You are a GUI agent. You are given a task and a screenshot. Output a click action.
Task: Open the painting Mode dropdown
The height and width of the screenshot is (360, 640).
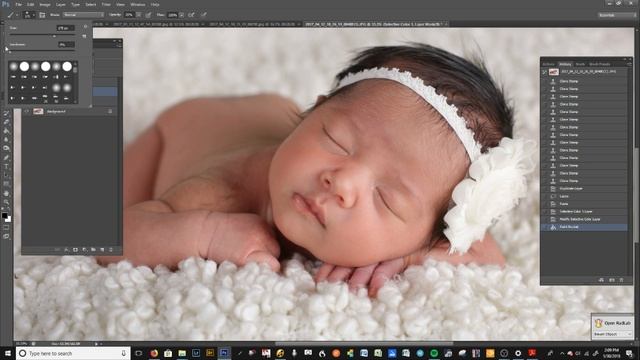tap(83, 15)
